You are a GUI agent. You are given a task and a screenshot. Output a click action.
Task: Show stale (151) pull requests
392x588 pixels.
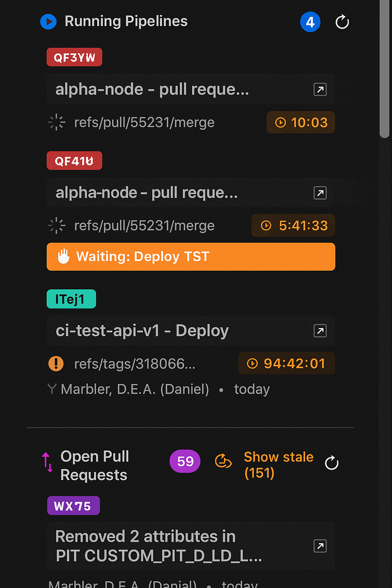(x=278, y=465)
